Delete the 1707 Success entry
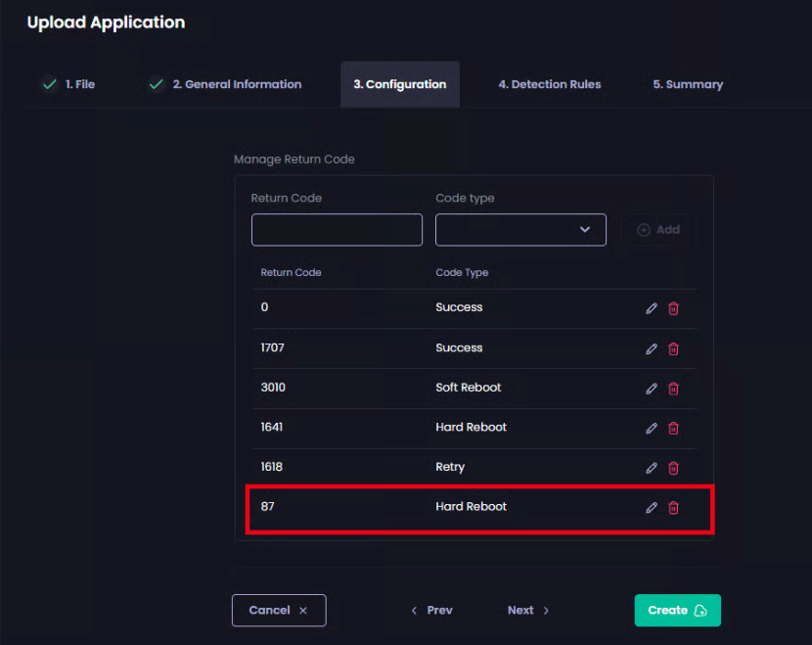812x645 pixels. point(673,348)
